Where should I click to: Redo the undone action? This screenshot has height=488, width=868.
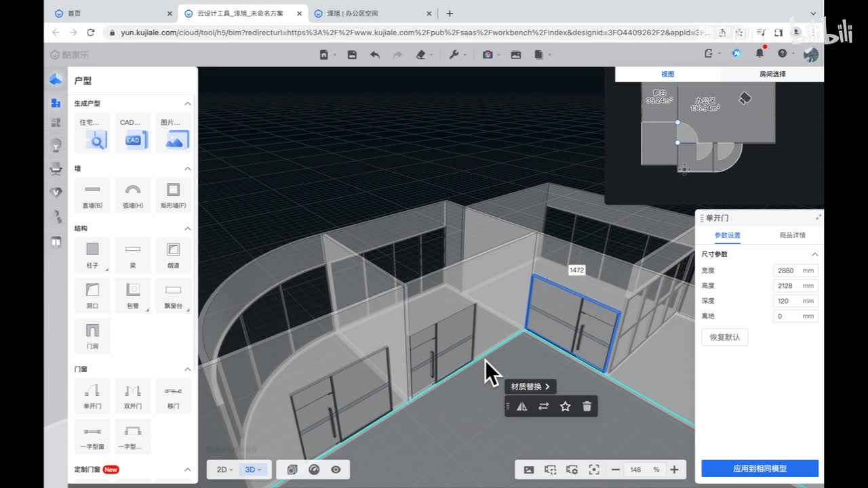tap(398, 55)
